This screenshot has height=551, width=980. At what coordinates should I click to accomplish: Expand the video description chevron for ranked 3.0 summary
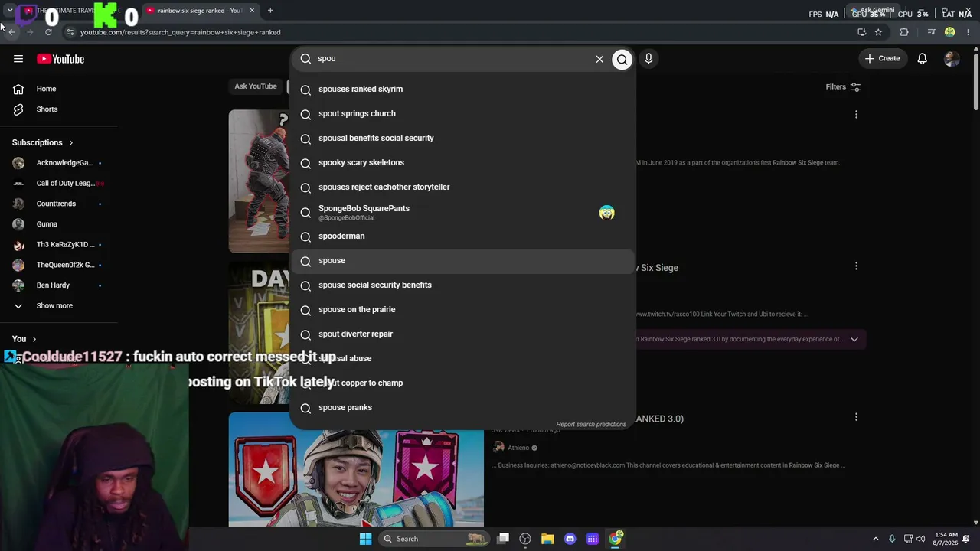pos(854,339)
